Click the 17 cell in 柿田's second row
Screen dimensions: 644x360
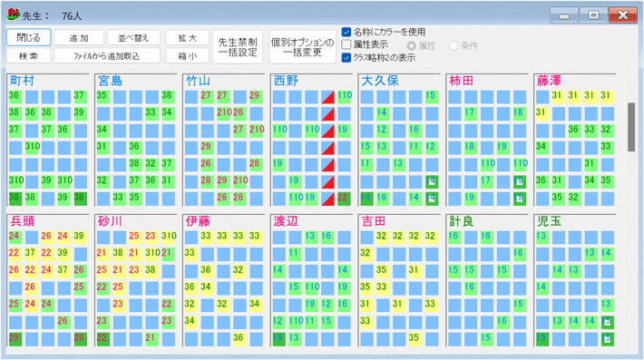coord(471,113)
